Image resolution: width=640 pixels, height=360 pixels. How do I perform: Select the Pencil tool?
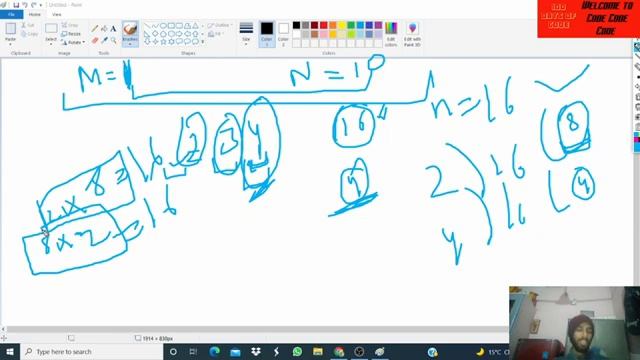click(95, 29)
